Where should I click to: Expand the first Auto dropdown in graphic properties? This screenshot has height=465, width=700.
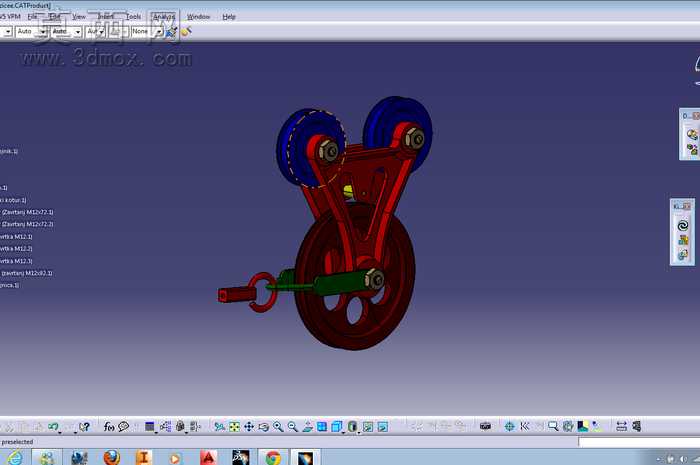[43, 32]
